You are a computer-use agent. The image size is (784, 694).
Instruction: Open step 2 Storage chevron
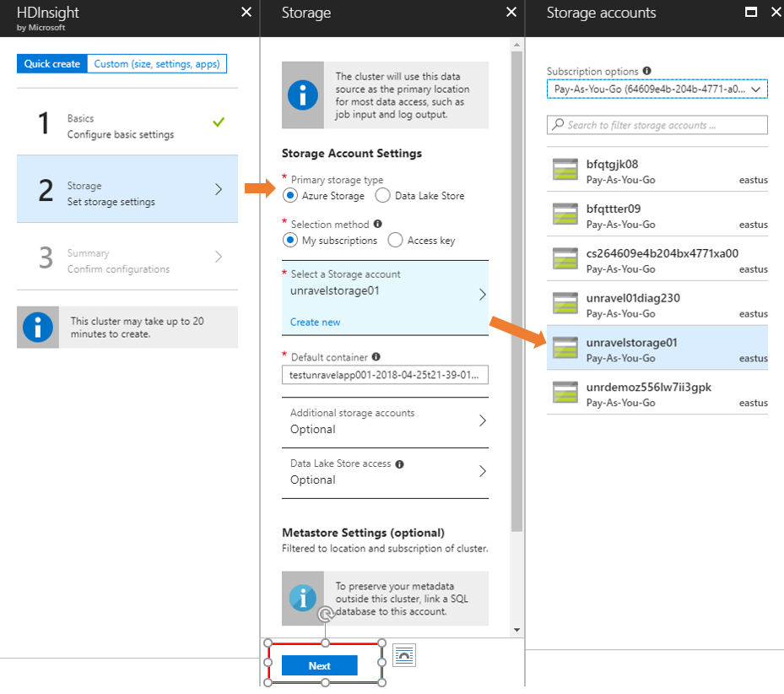pyautogui.click(x=218, y=189)
